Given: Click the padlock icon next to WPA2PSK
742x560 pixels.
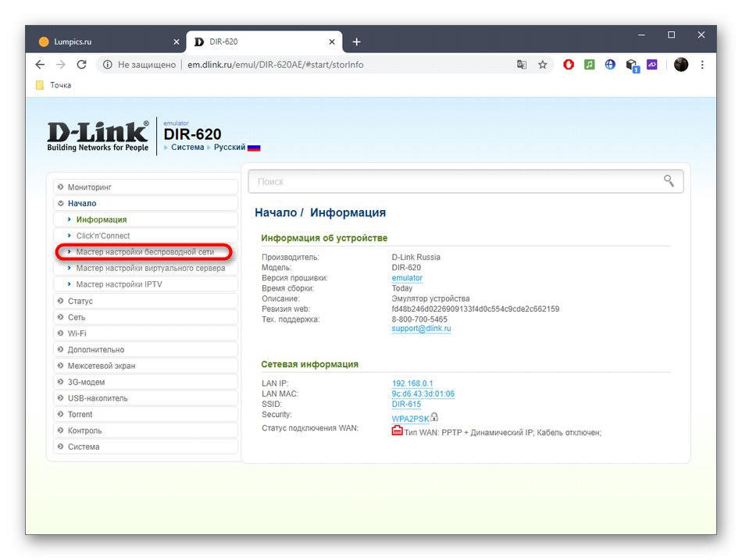Looking at the screenshot, I should [434, 417].
